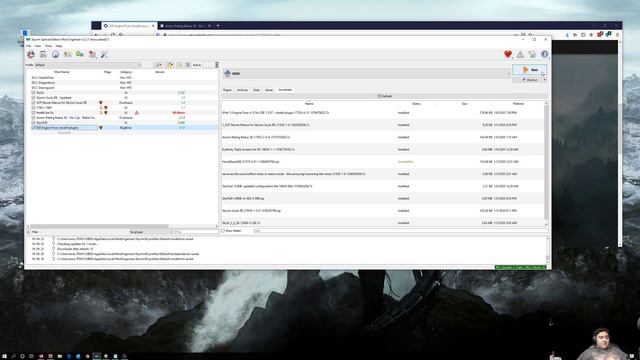The image size is (640, 360).
Task: Click the restore backup icon above mod list
Action: tap(180, 65)
